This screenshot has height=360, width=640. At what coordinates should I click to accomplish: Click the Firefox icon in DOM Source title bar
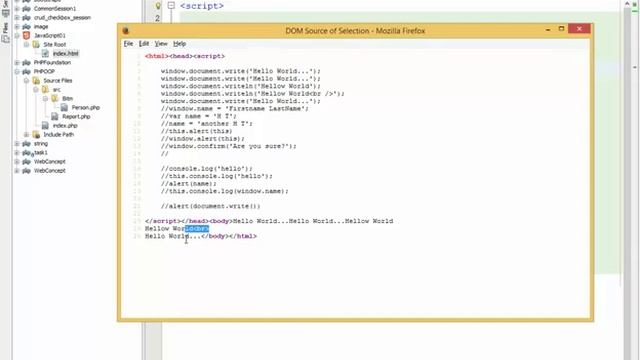pos(126,31)
